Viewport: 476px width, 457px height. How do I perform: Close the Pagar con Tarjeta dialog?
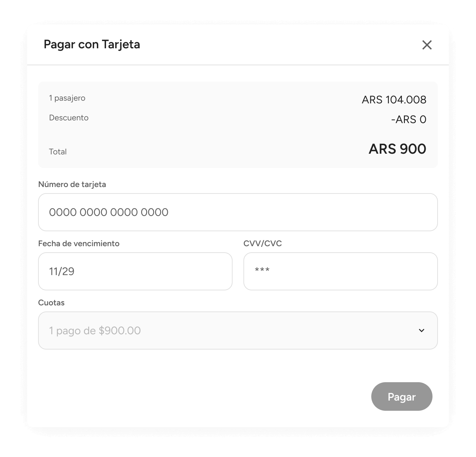427,45
